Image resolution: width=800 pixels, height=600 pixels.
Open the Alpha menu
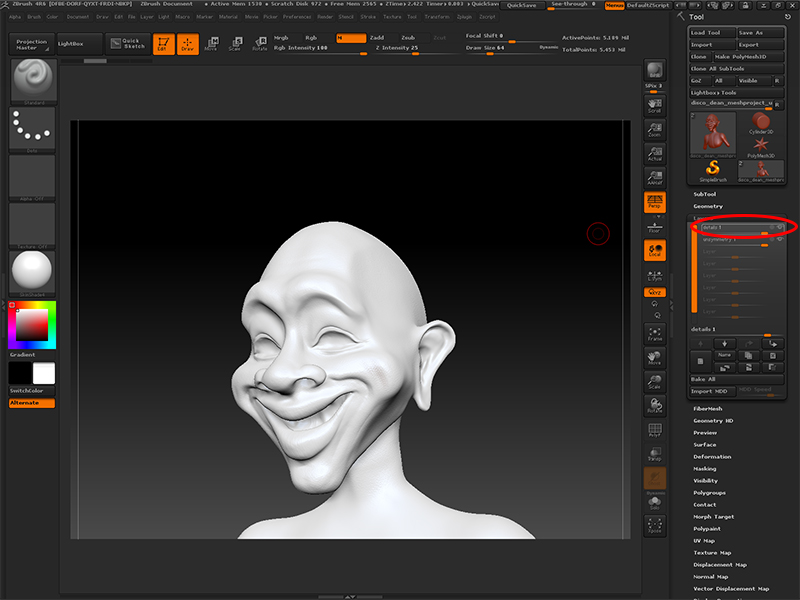coord(15,17)
